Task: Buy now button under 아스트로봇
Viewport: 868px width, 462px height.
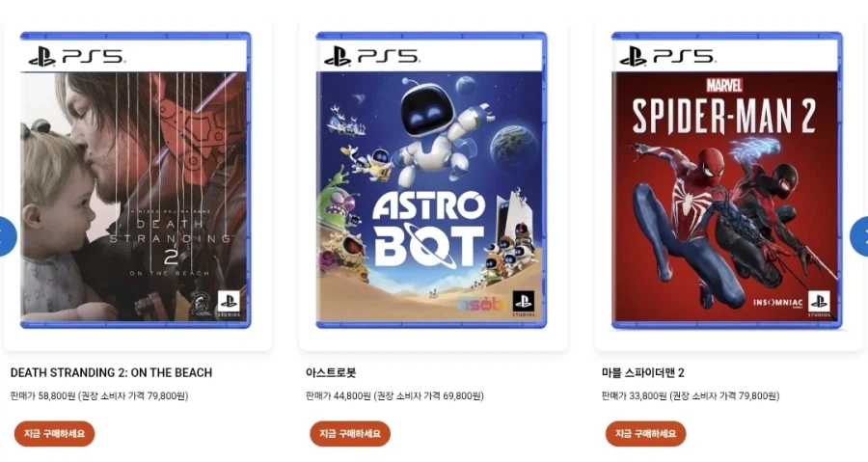Action: click(x=350, y=434)
